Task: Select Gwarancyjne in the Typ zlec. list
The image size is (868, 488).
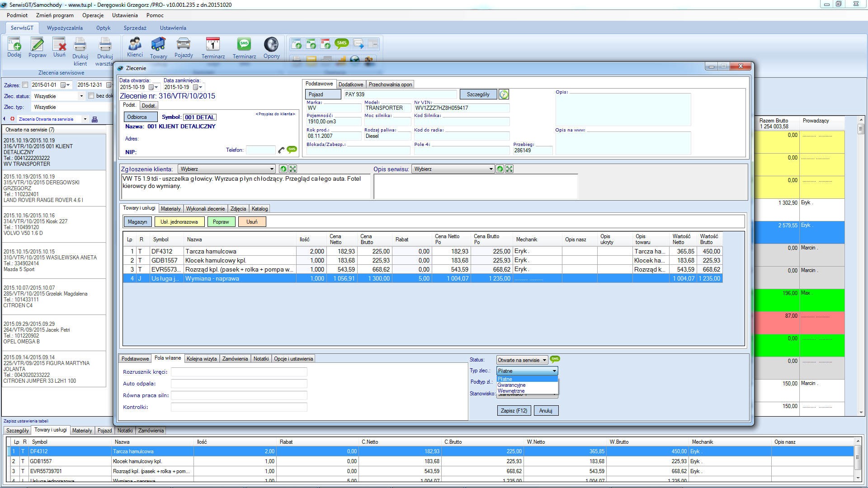Action: pyautogui.click(x=511, y=385)
